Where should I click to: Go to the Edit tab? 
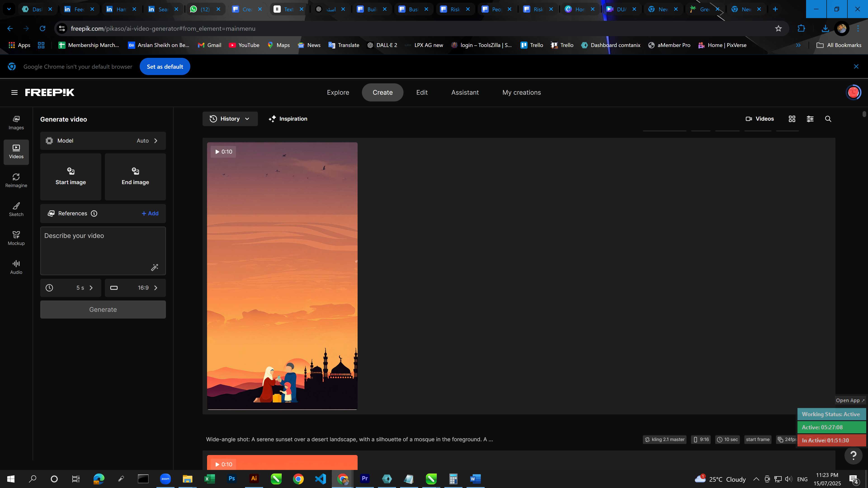[422, 92]
